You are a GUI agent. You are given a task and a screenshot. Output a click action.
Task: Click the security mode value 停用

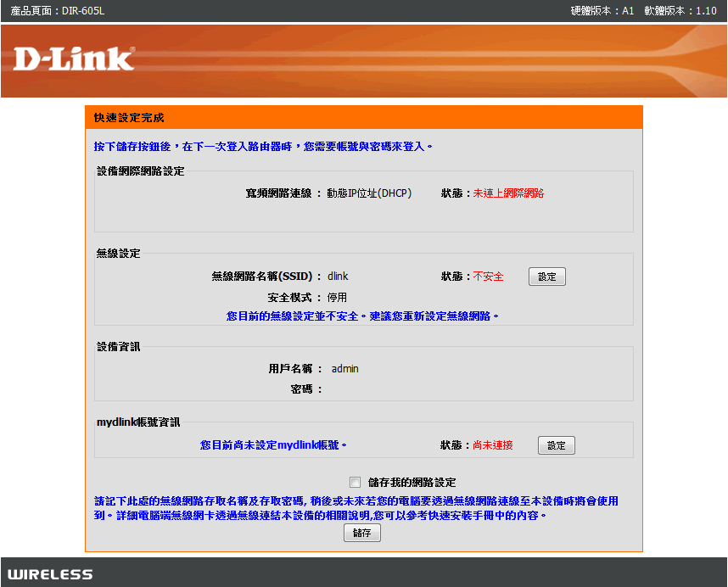(337, 298)
